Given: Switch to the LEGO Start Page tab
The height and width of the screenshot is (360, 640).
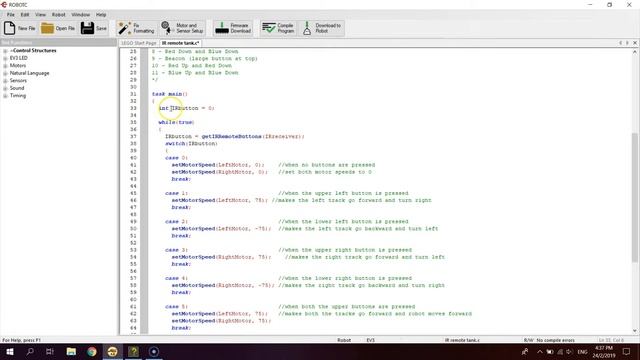Looking at the screenshot, I should [x=139, y=43].
